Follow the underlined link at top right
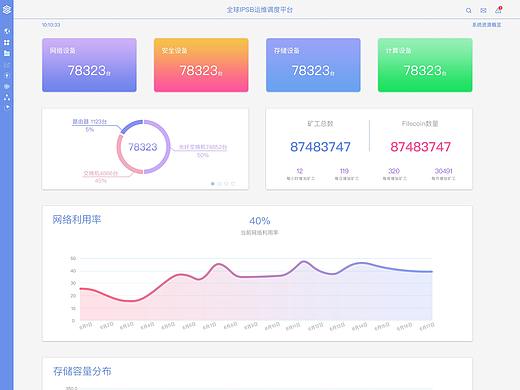The width and height of the screenshot is (520, 390). [487, 25]
